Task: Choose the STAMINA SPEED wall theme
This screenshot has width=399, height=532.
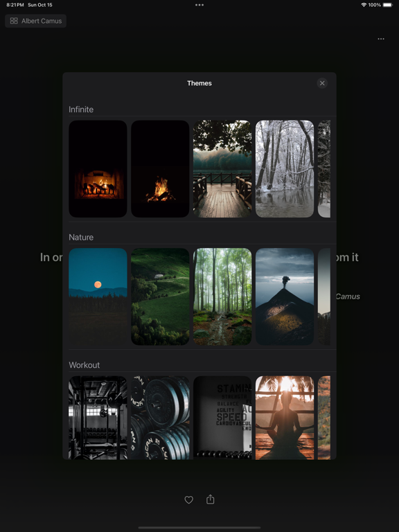Action: pyautogui.click(x=222, y=418)
